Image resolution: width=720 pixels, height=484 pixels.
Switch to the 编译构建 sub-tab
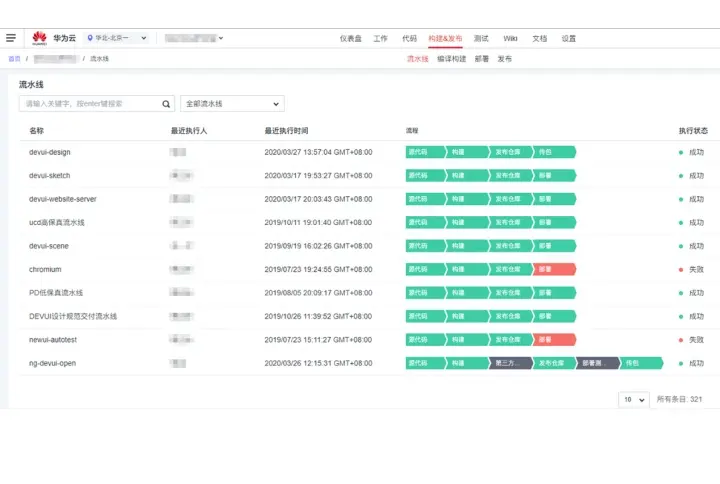coord(451,59)
